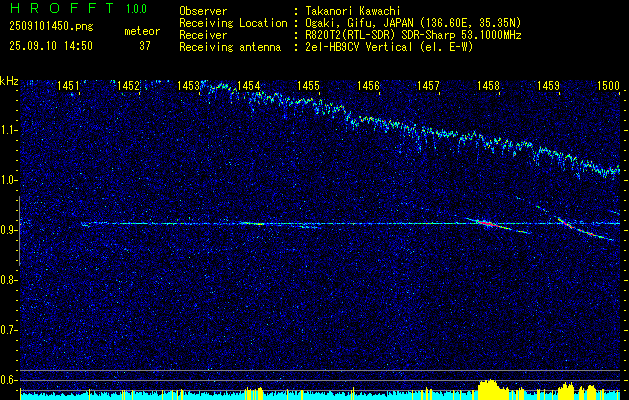Screen dimensions: 629x400
Task: Click the 1458 time marker
Action: pyautogui.click(x=488, y=85)
